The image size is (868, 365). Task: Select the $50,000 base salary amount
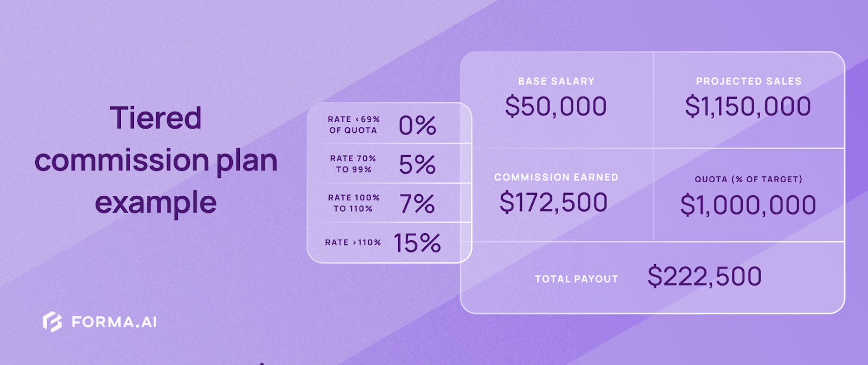click(x=556, y=106)
